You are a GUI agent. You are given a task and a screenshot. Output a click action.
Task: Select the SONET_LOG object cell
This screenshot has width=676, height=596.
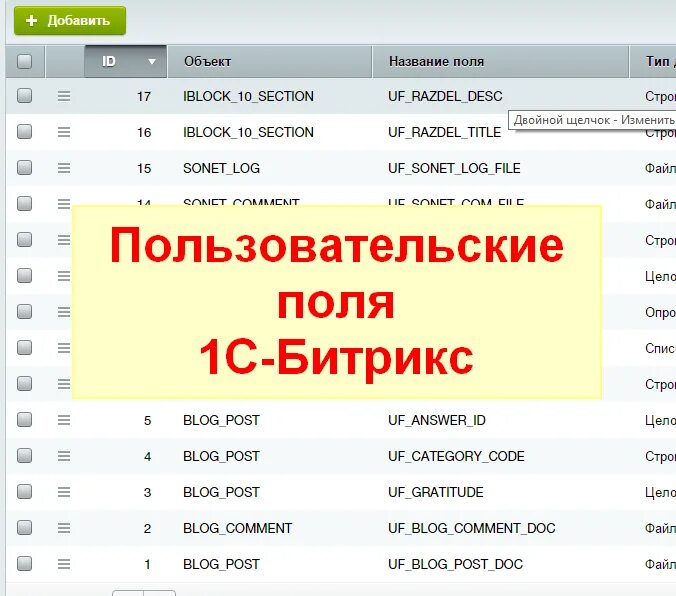(222, 168)
